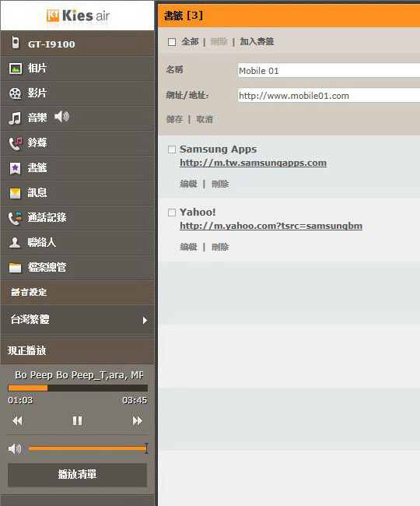Pause the playing song
Screen dimensions: 420x506
coord(77,421)
